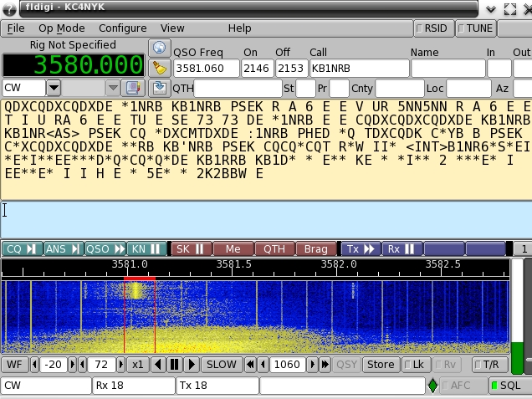The height and width of the screenshot is (399, 532).
Task: Open the Configure menu
Action: pyautogui.click(x=122, y=28)
